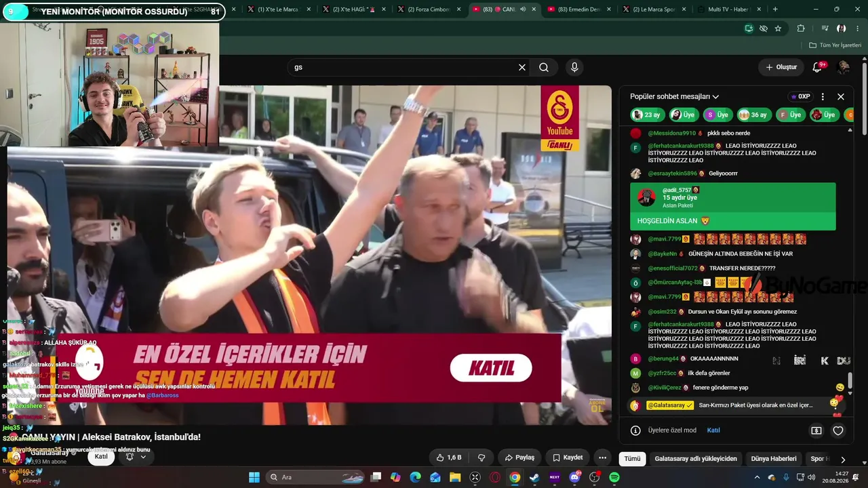Select the Dünya Haberleri chip
Screen dimensions: 868x488
(x=774, y=459)
